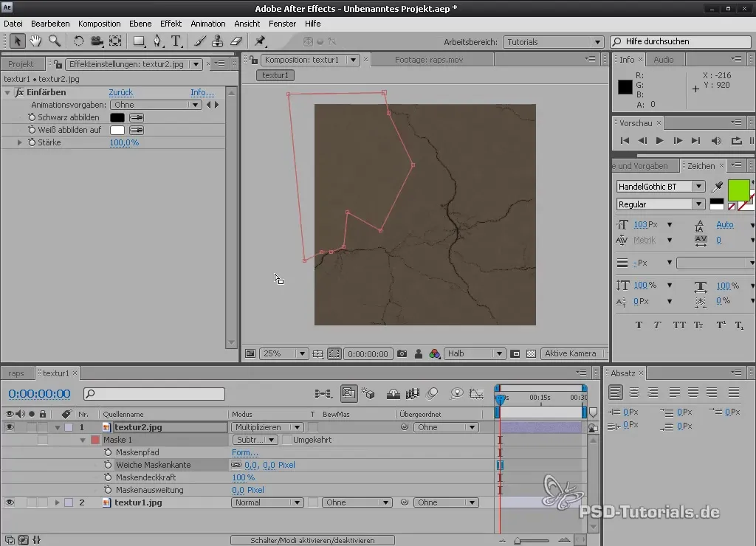Toggle stopwatch for Maskenpfad
756x546 pixels.
pos(108,452)
